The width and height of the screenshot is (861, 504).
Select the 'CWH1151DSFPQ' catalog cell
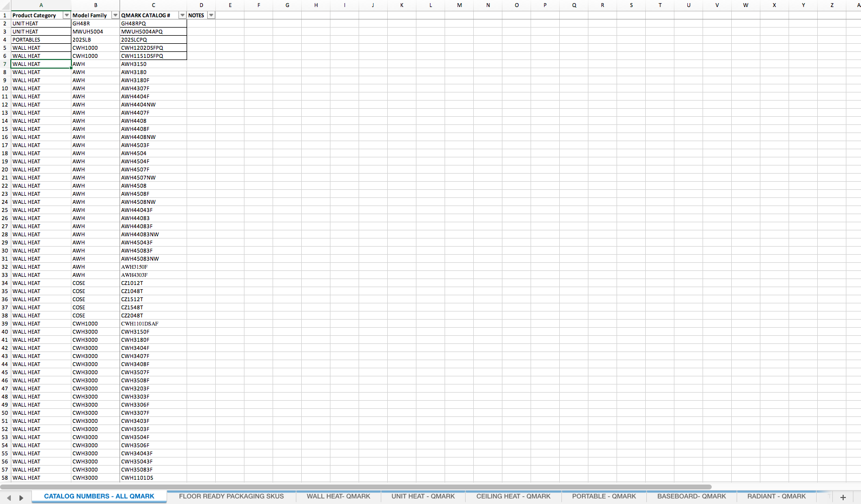(154, 56)
